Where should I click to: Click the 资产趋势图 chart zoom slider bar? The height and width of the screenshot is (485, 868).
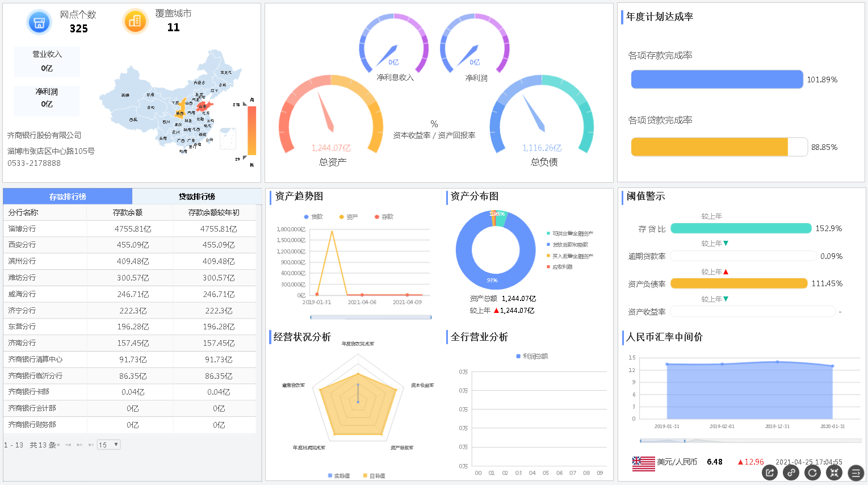click(371, 317)
